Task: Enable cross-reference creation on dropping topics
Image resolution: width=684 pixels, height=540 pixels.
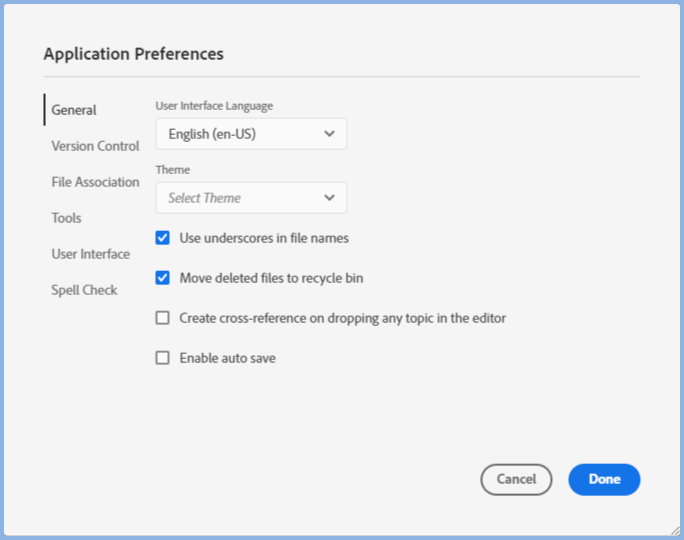Action: (163, 318)
